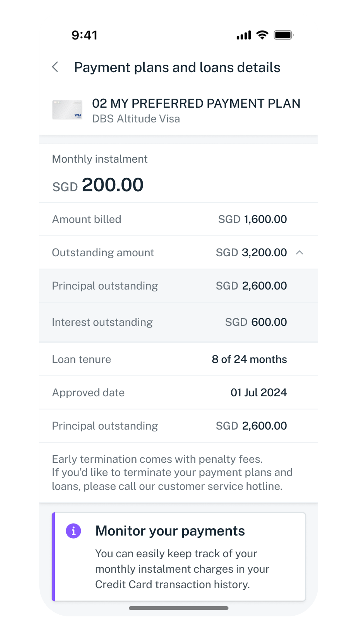Tap the Monitor your payments heading
The image size is (358, 644).
click(x=170, y=531)
